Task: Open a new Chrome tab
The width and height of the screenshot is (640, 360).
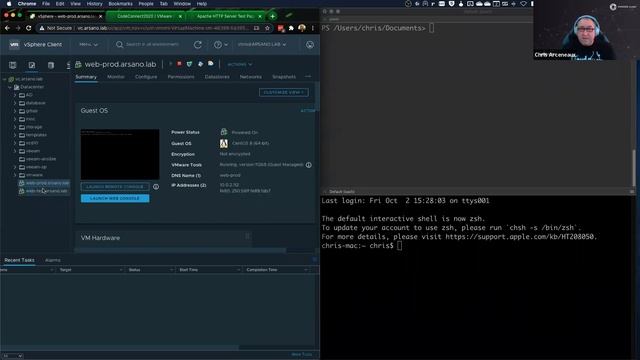Action: (272, 16)
